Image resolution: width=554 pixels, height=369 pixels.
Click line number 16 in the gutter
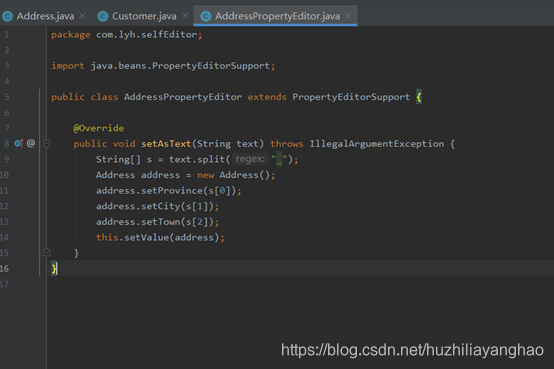4,269
